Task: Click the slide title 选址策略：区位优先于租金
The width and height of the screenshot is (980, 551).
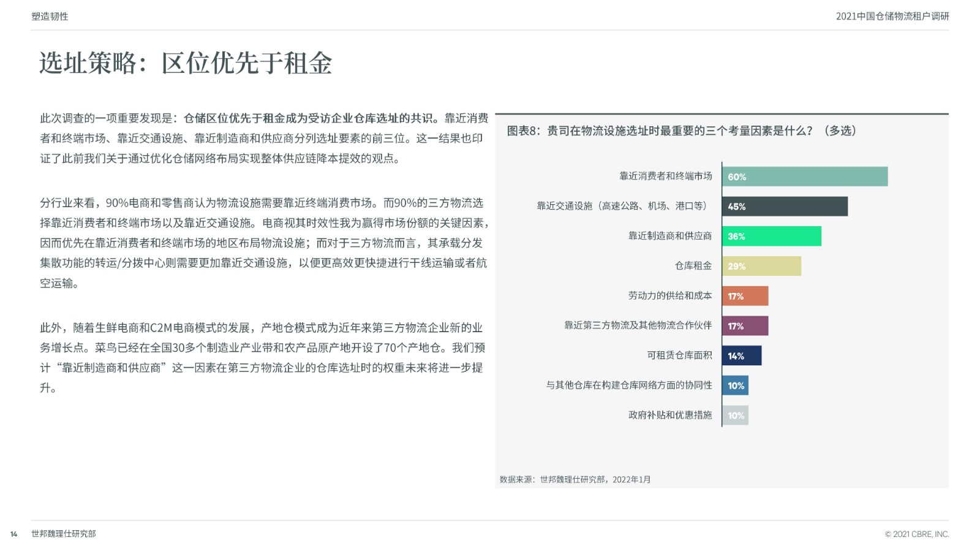Action: click(186, 63)
